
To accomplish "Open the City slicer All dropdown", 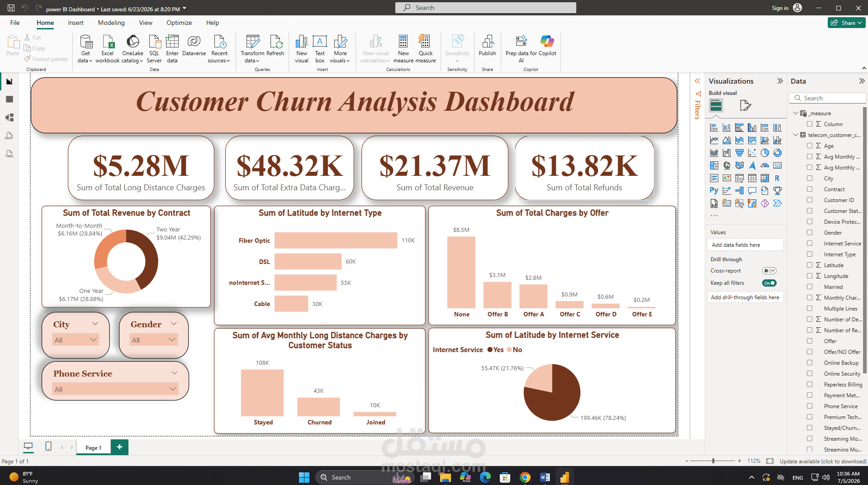I will (x=75, y=340).
